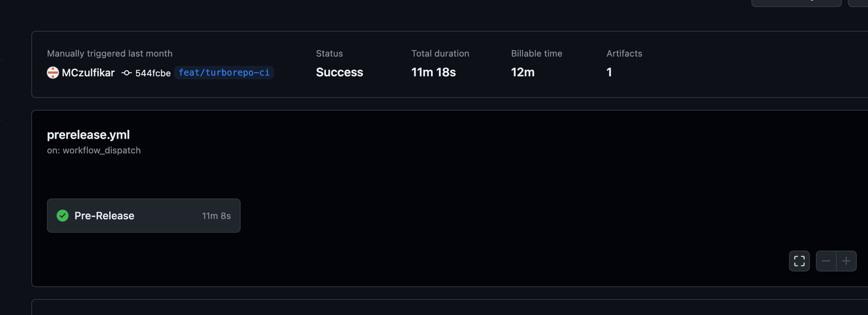Viewport: 868px width, 315px height.
Task: Click the 11m 18s total duration value
Action: tap(433, 72)
